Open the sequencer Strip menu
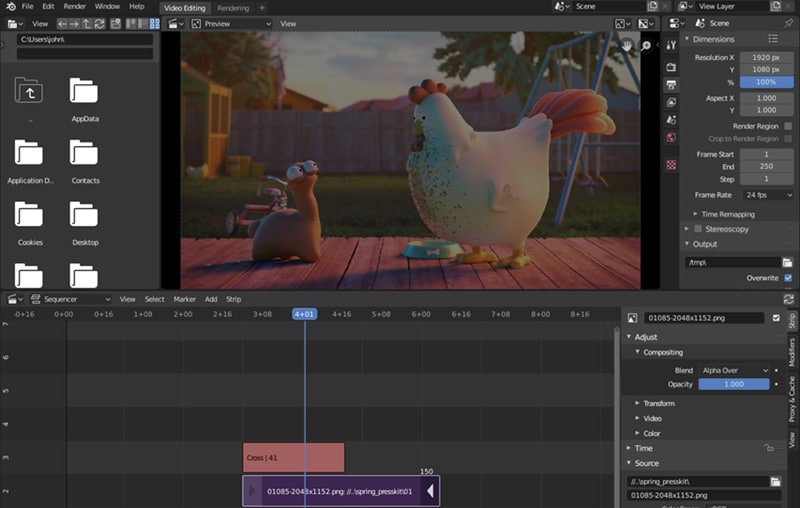 pos(234,299)
